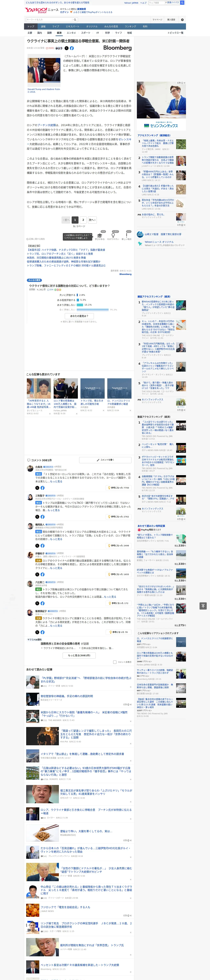Share 白鳥浩's comment on X
210x980 pixels.
click(x=37, y=488)
